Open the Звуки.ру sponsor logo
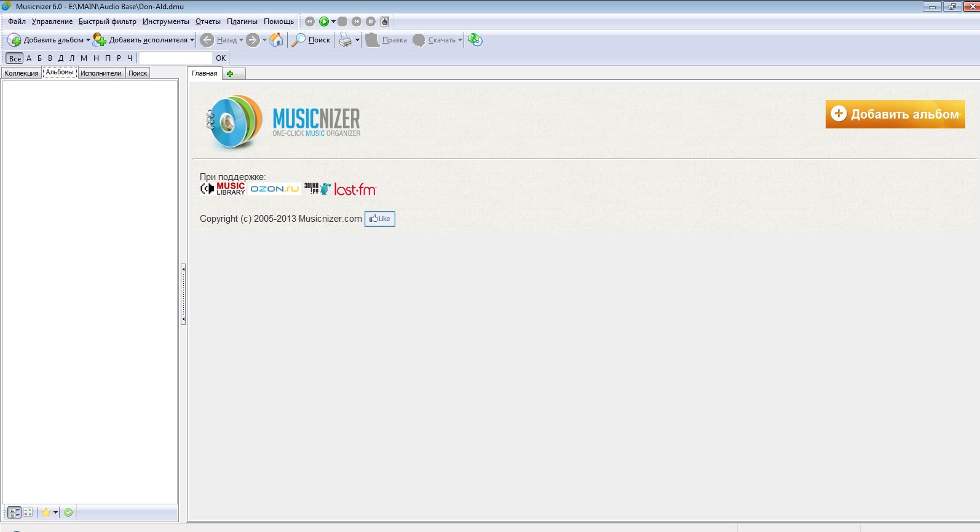Viewport: 980px width, 532px height. click(x=317, y=189)
